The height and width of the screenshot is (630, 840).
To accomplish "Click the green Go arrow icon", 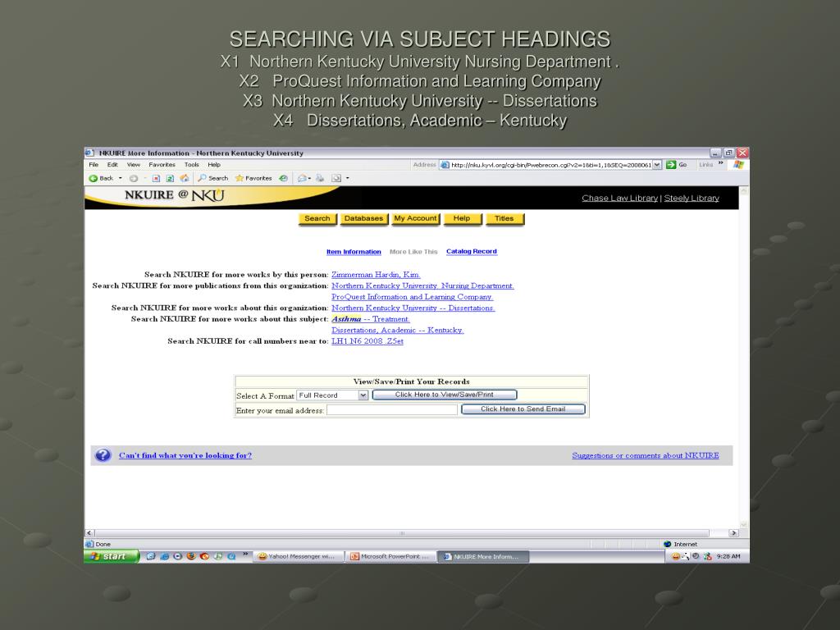I will (x=671, y=164).
